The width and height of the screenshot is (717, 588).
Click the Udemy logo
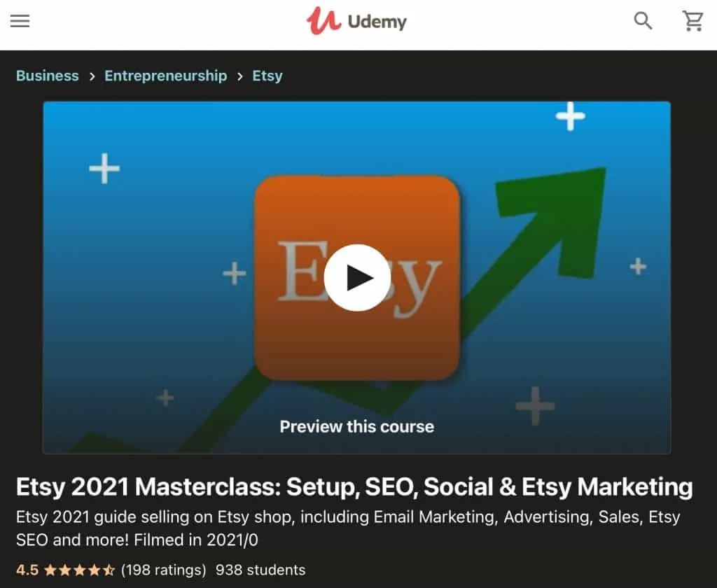click(356, 21)
